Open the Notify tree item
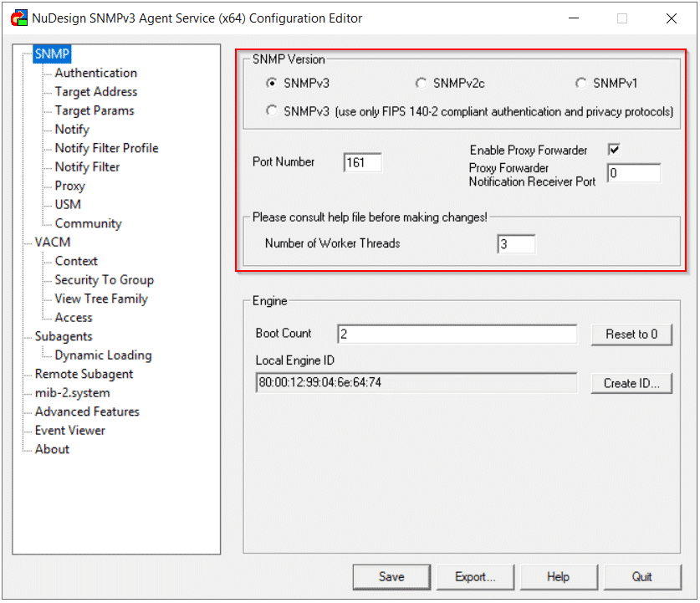This screenshot has width=700, height=603. 72,129
